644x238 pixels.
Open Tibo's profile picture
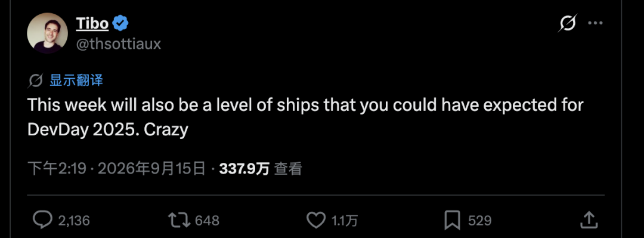pyautogui.click(x=47, y=33)
